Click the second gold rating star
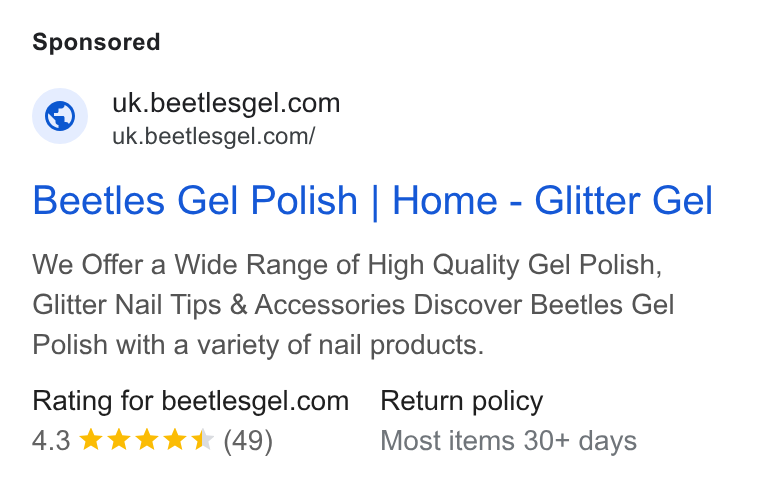Image resolution: width=760 pixels, height=484 pixels. (118, 440)
